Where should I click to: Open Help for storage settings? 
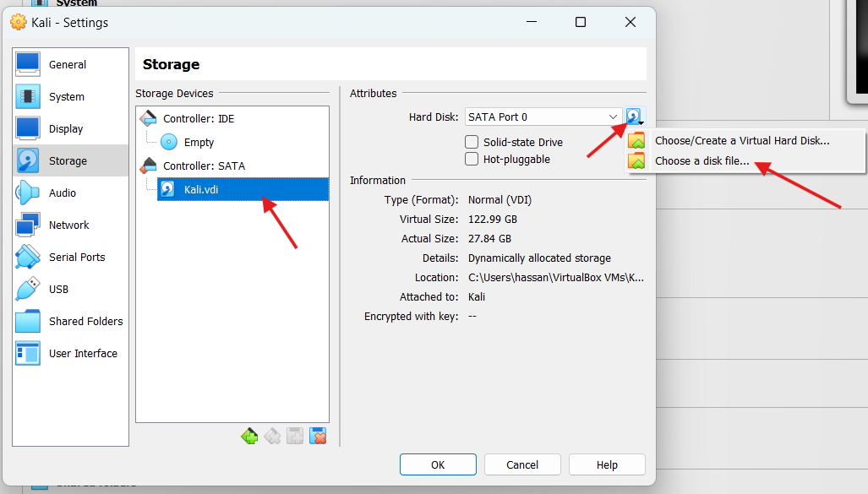pos(607,464)
